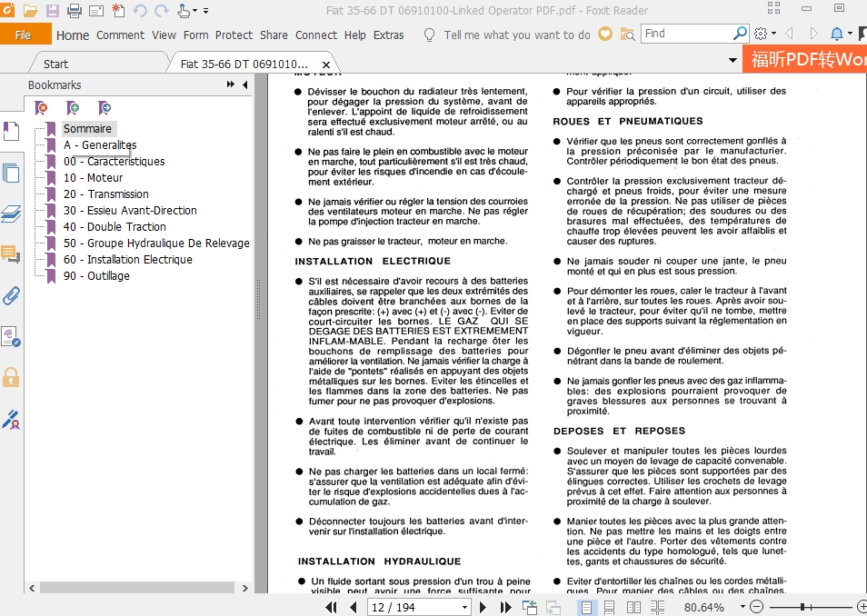
Task: Click the Undo icon
Action: (138, 10)
